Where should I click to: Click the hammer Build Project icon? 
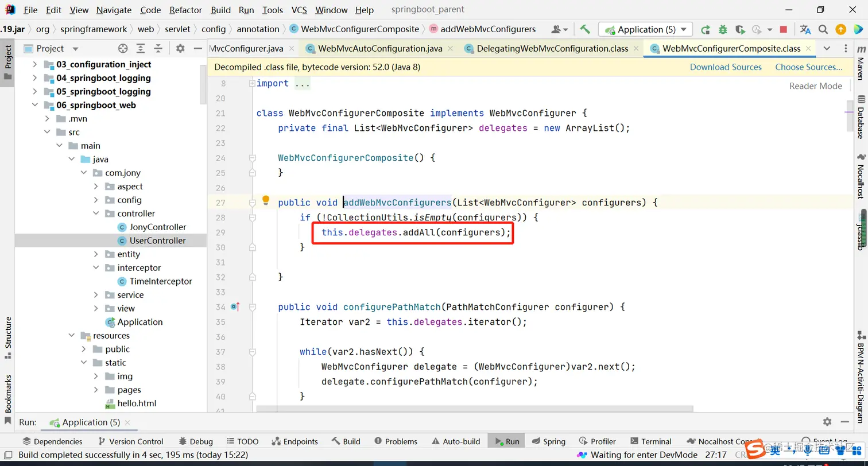point(585,29)
